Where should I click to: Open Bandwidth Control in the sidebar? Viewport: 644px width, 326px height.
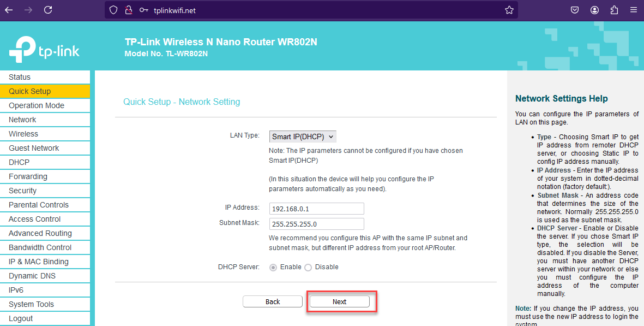(45, 247)
